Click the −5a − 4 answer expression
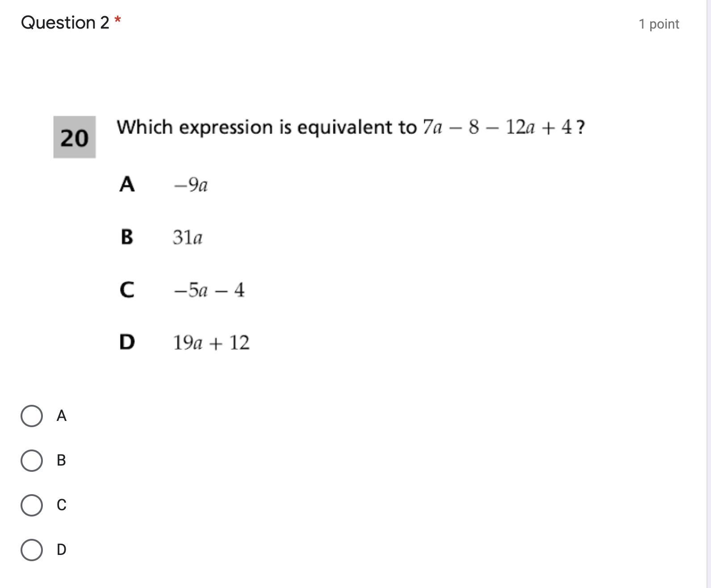This screenshot has width=711, height=588. coord(209,290)
